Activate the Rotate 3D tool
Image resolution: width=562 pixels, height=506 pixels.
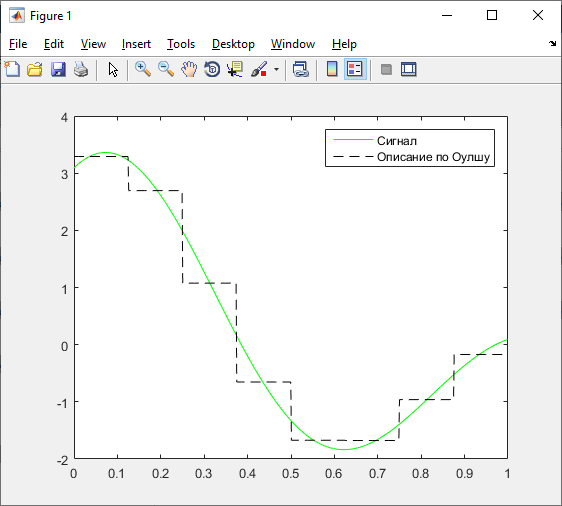pyautogui.click(x=212, y=69)
